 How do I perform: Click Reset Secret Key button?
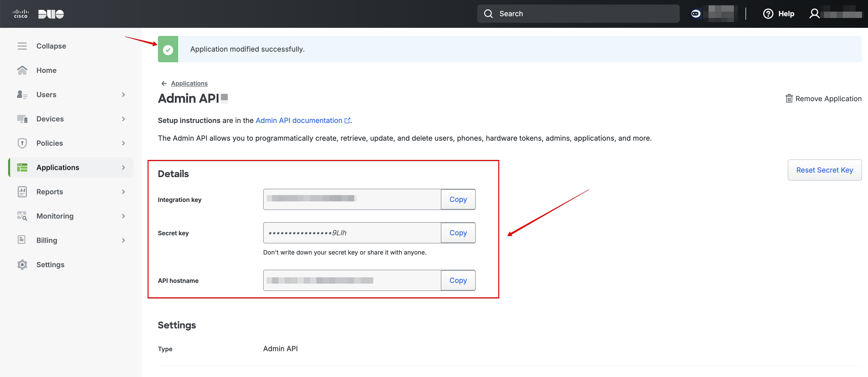pos(824,170)
